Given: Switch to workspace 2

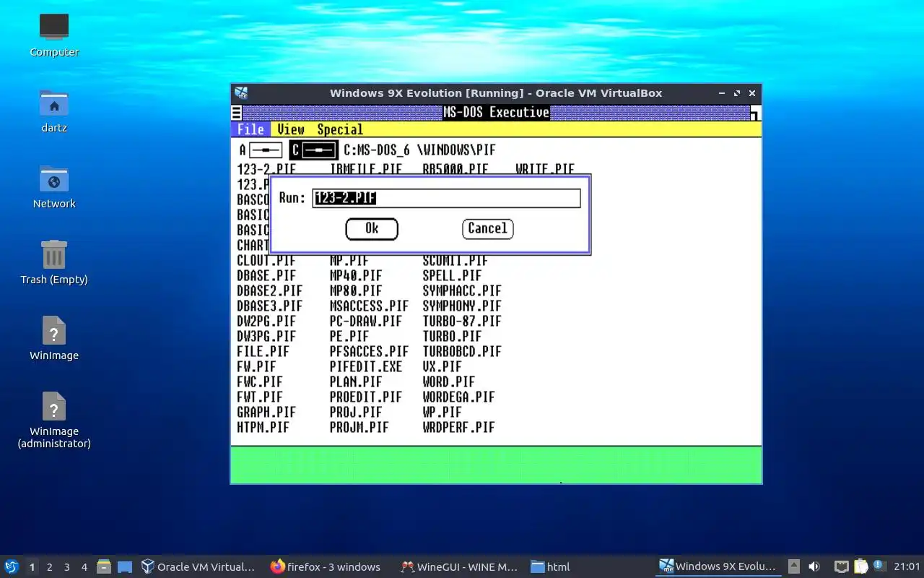Looking at the screenshot, I should pyautogui.click(x=49, y=567).
